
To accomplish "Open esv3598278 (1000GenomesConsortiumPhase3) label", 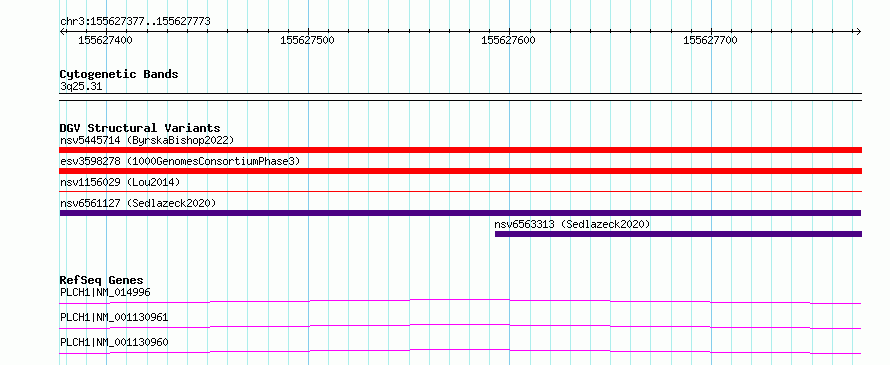I will 180,161.
